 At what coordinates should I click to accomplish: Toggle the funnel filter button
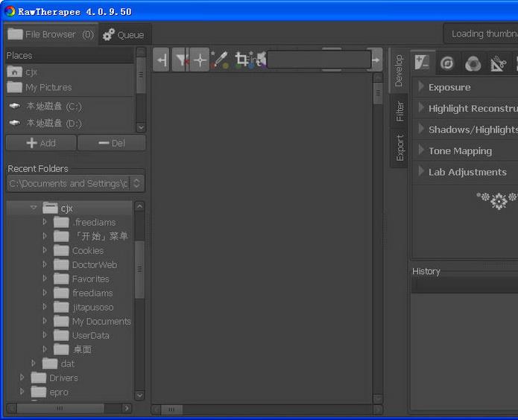(x=180, y=60)
